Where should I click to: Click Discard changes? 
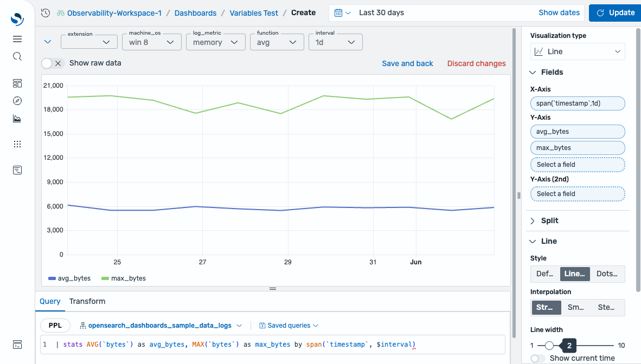point(476,63)
